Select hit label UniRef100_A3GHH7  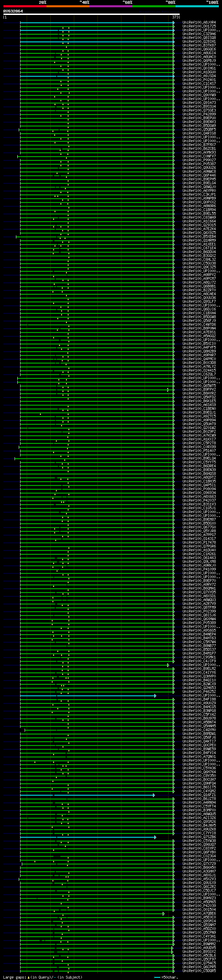pyautogui.click(x=199, y=872)
